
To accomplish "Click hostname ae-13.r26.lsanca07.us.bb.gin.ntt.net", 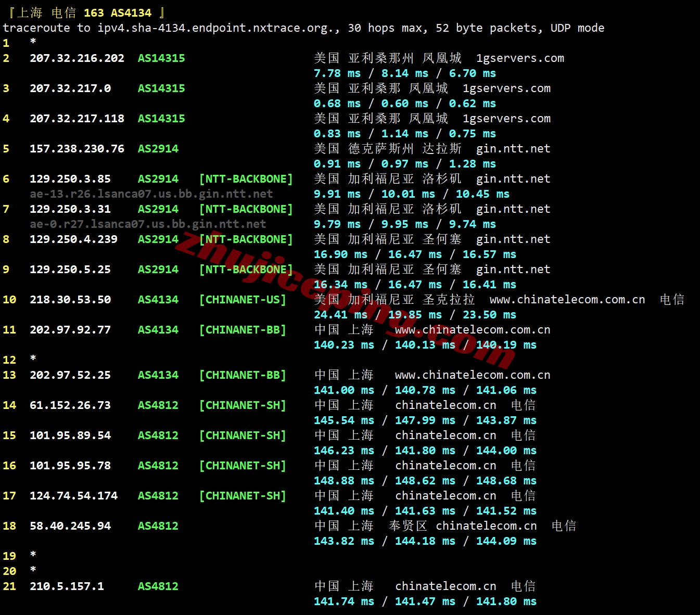I will pos(151,194).
